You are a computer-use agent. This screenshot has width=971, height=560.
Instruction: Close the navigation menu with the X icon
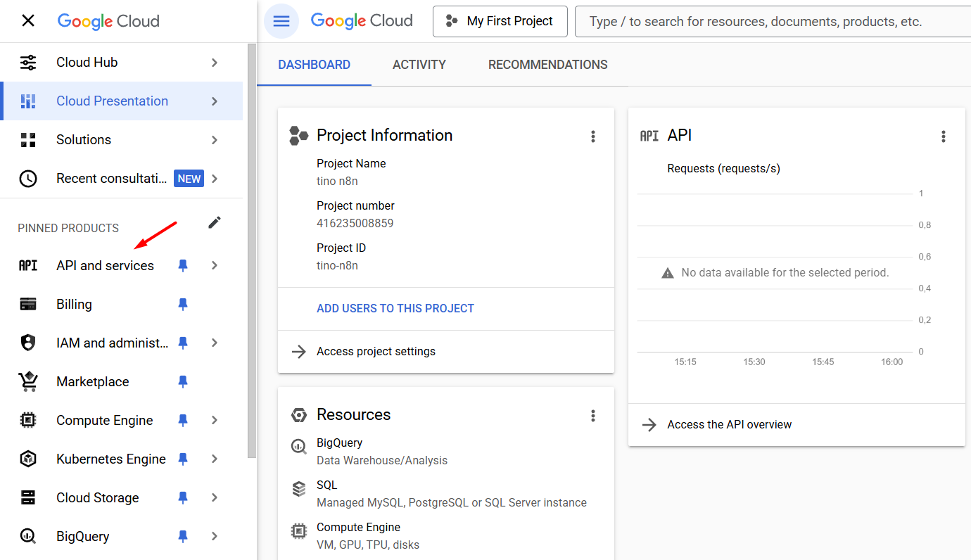28,21
